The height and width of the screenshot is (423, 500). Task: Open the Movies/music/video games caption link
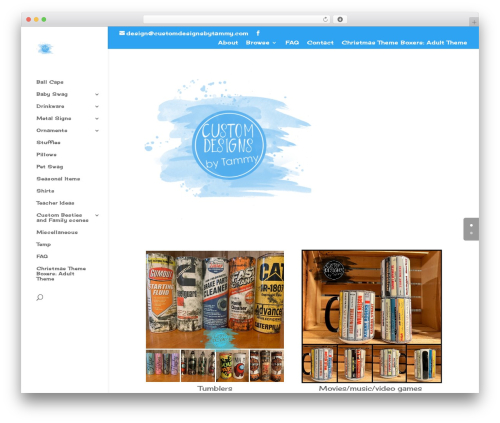[x=370, y=388]
